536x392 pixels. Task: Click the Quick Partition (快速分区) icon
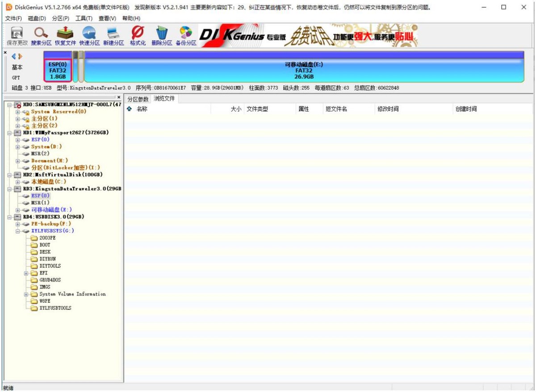click(89, 36)
